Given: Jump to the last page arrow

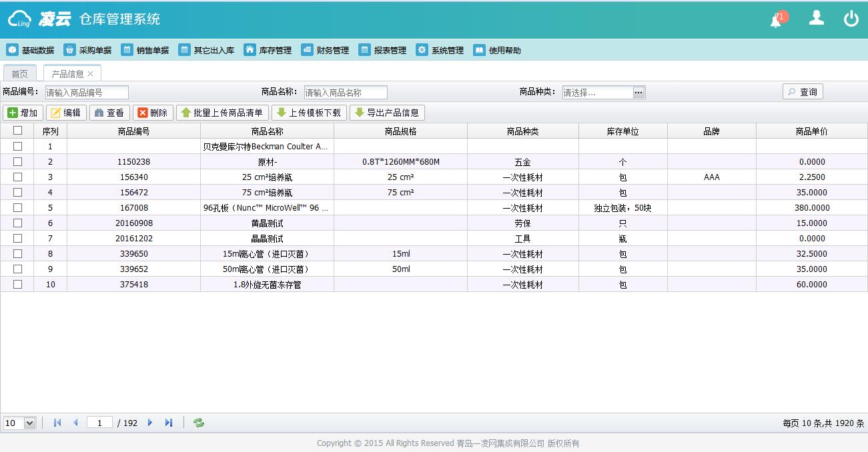Looking at the screenshot, I should 169,423.
